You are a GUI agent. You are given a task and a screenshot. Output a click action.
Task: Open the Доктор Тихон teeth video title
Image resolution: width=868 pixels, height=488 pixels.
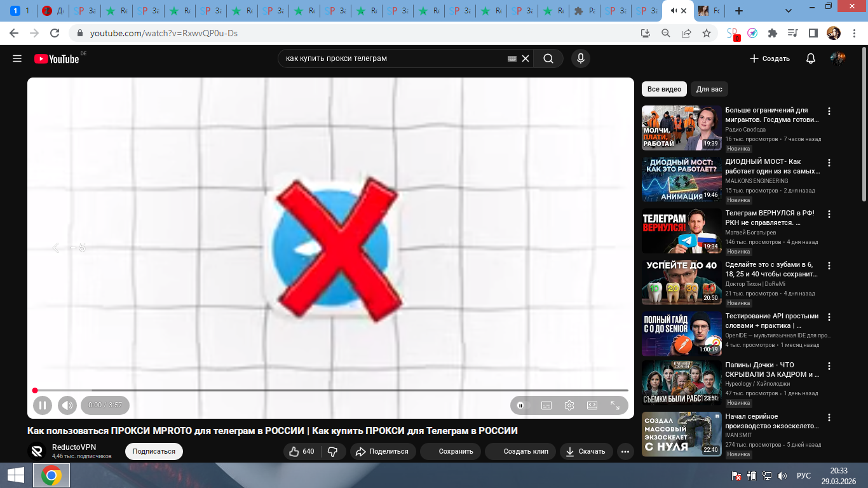click(x=771, y=269)
